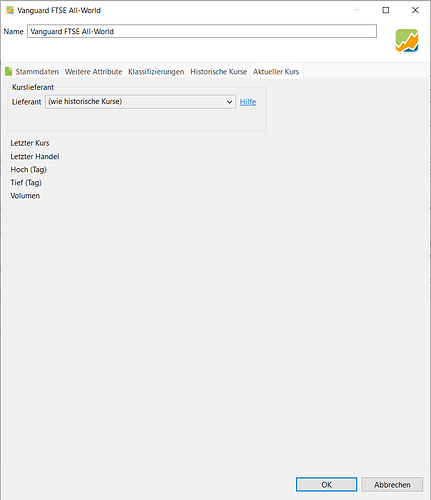
Task: Click the Name field label
Action: (x=14, y=31)
